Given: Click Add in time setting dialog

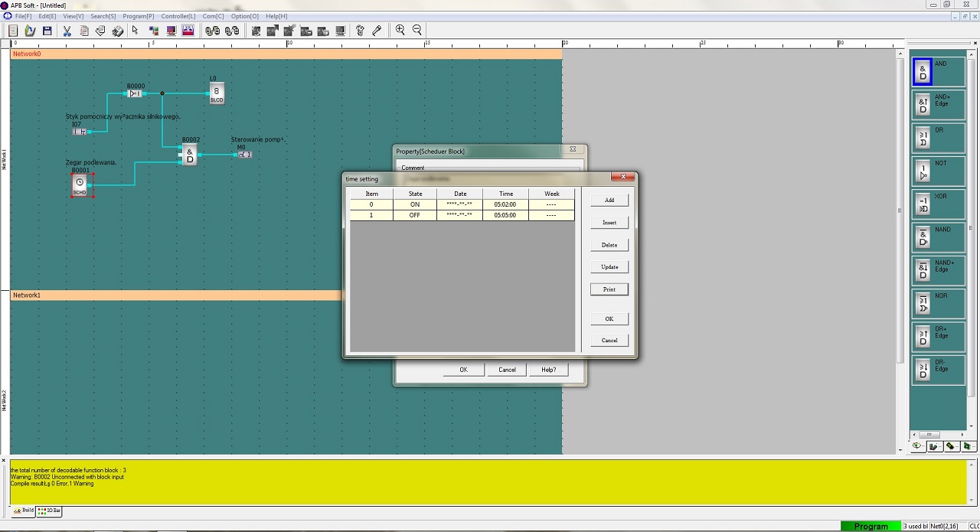Looking at the screenshot, I should (x=609, y=201).
